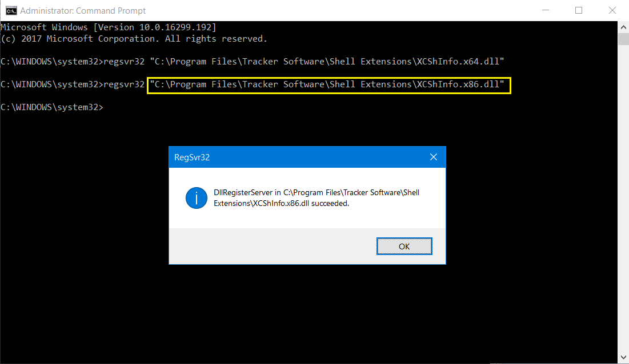Click OK in the RegSvr32 dialog
The height and width of the screenshot is (364, 629).
pos(404,246)
